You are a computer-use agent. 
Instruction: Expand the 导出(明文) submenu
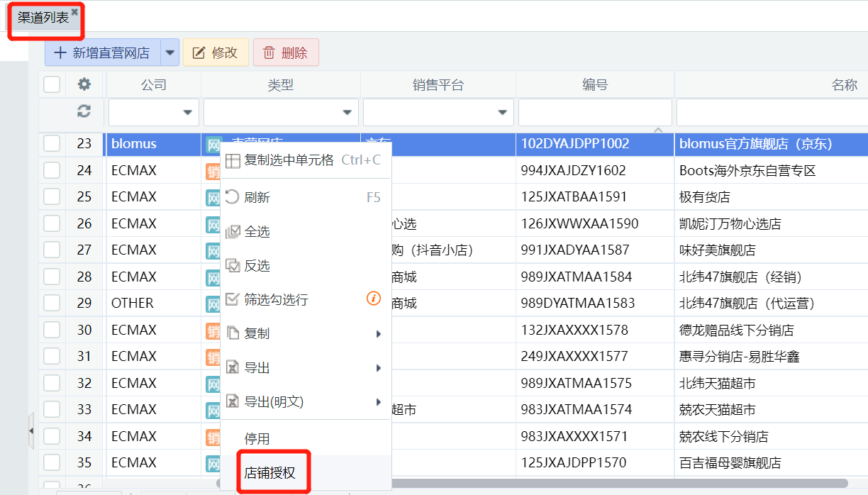306,402
